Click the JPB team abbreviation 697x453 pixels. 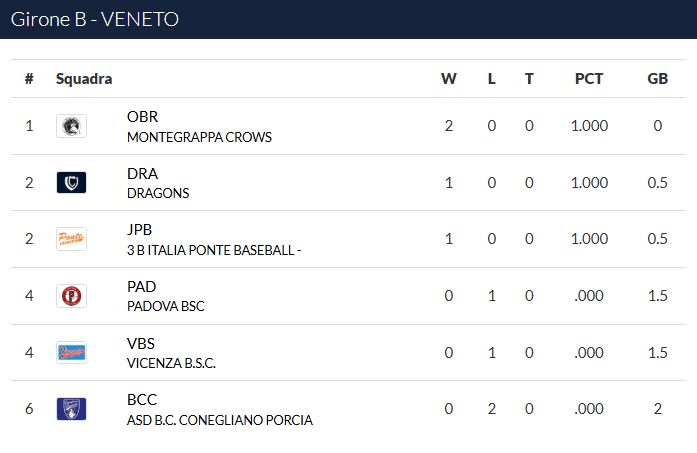(139, 229)
